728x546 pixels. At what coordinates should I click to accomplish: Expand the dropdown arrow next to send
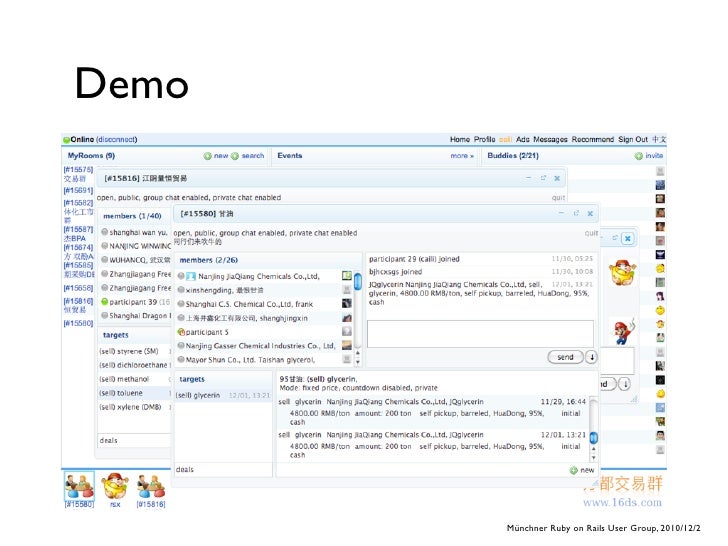coord(591,356)
